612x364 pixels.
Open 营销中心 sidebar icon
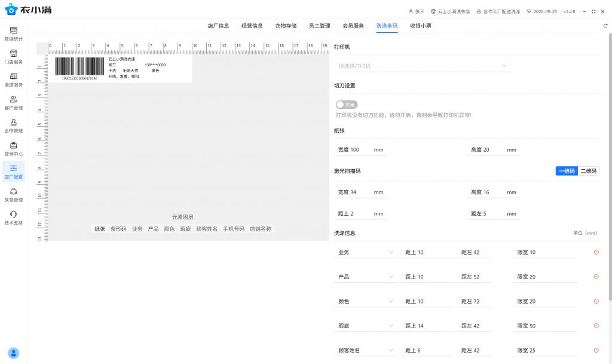[13, 149]
